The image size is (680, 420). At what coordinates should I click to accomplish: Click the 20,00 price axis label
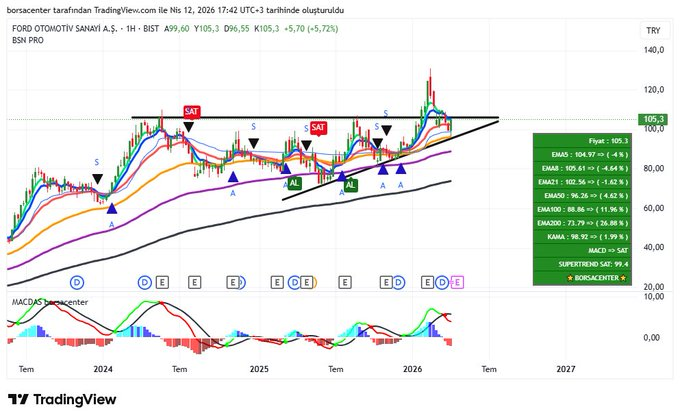tap(654, 287)
